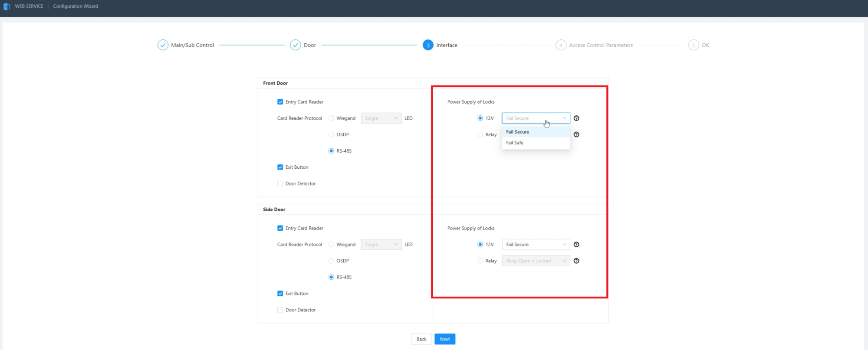
Task: Choose Relay power supply for the Side Door
Action: pyautogui.click(x=480, y=261)
